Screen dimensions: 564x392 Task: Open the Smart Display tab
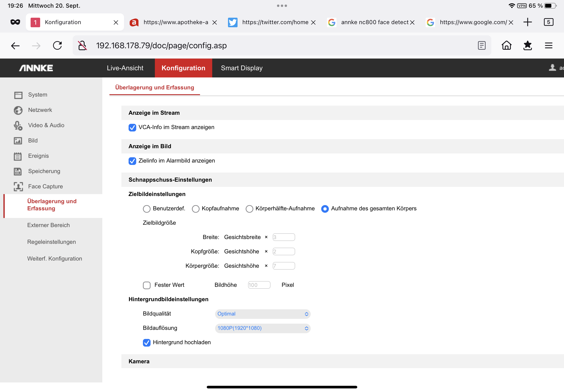tap(242, 68)
